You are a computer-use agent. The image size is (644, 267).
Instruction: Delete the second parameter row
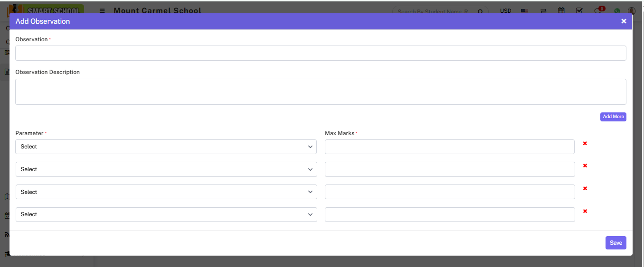coord(585,166)
